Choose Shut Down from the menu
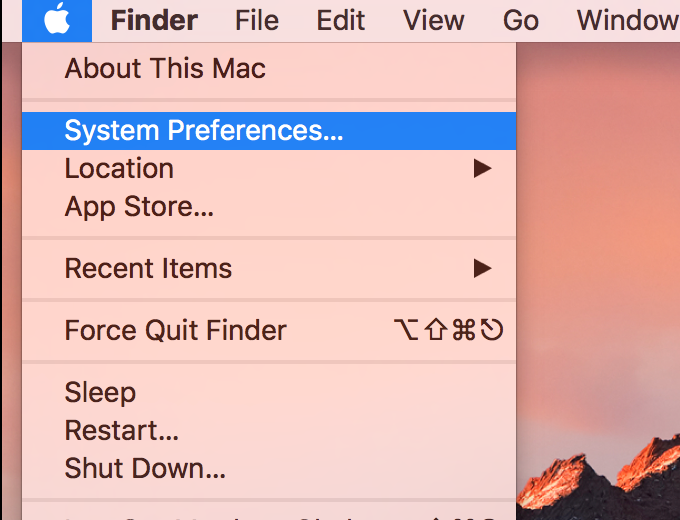 click(145, 468)
